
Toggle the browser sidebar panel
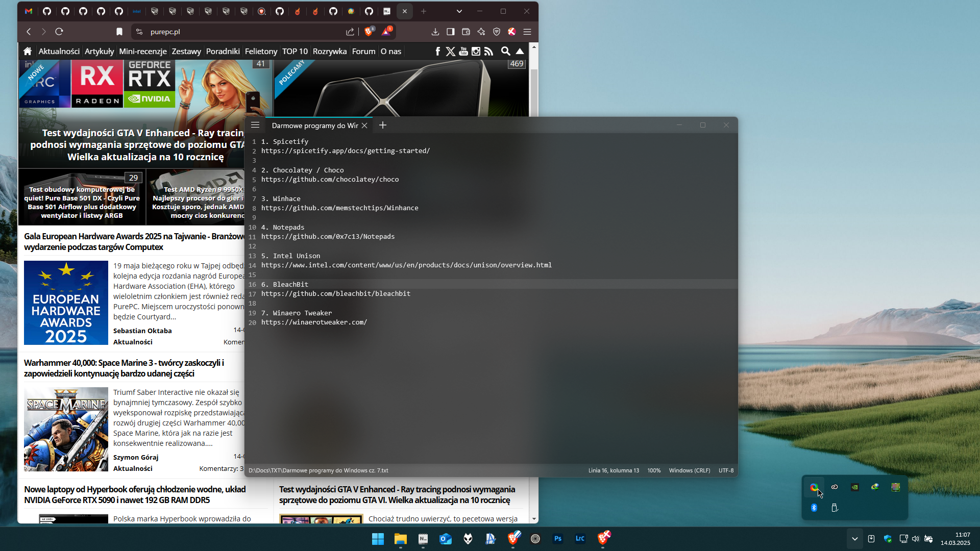451,32
